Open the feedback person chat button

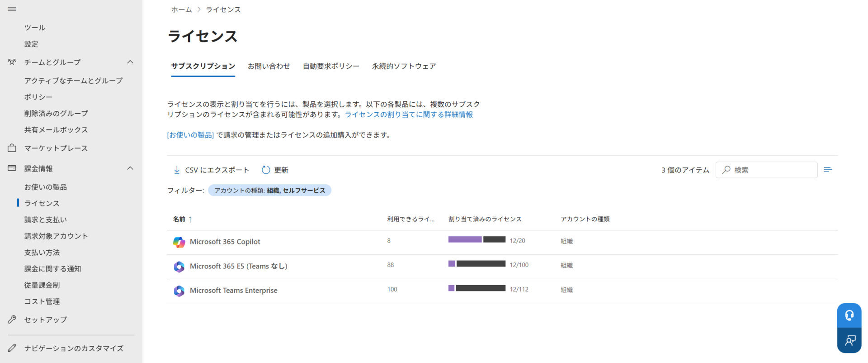[x=849, y=340]
